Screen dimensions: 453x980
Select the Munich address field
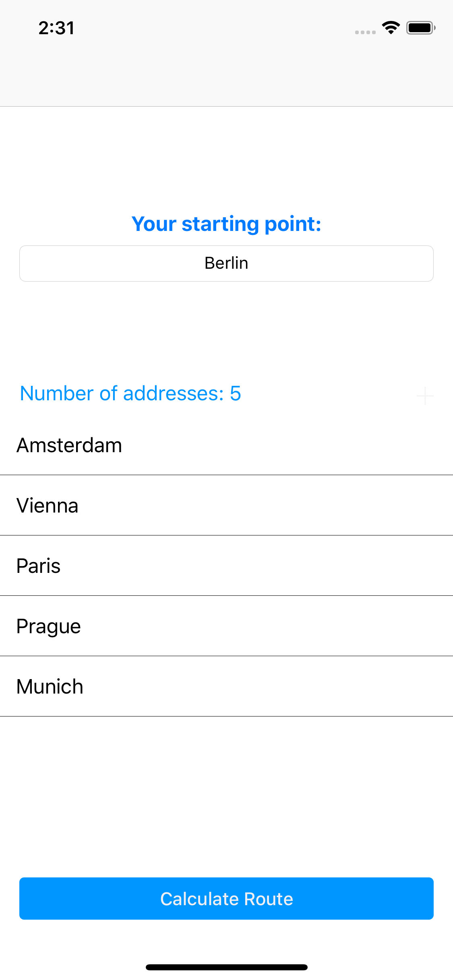click(x=226, y=686)
